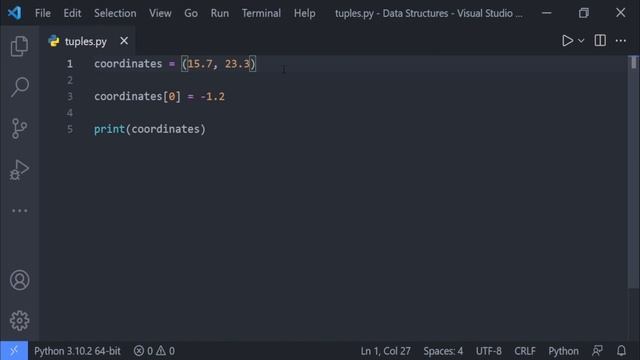
Task: Select the tuples.py editor tab
Action: pos(86,41)
